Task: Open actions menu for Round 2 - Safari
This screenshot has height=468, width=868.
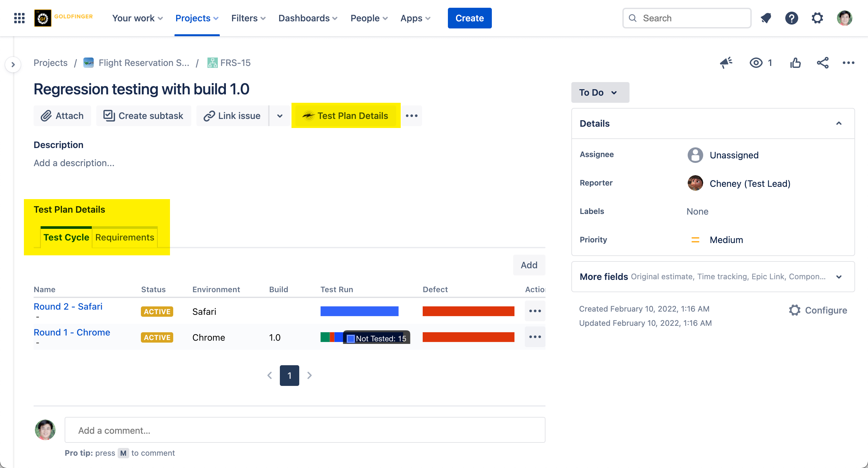Action: 535,311
